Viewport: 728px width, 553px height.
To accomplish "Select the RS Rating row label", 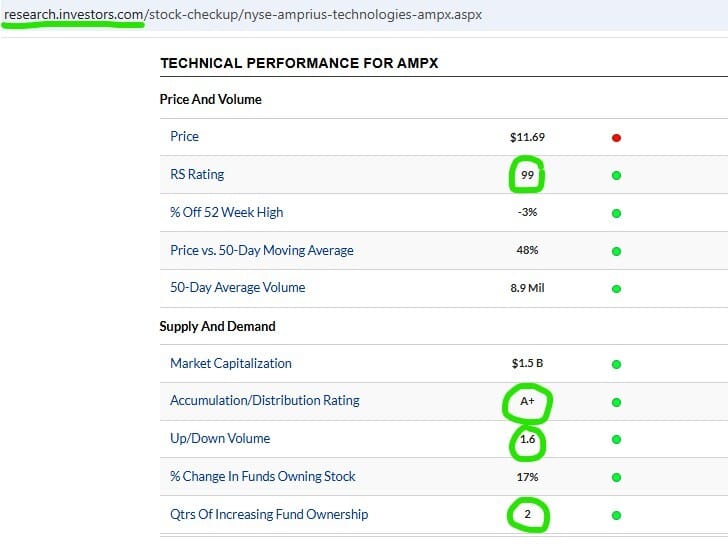I will pyautogui.click(x=197, y=174).
